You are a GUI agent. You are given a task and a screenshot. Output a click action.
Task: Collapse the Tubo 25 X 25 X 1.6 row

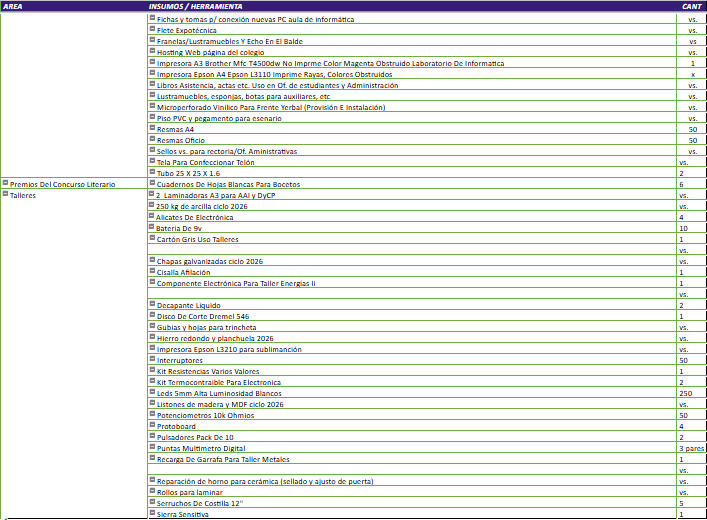coord(153,173)
